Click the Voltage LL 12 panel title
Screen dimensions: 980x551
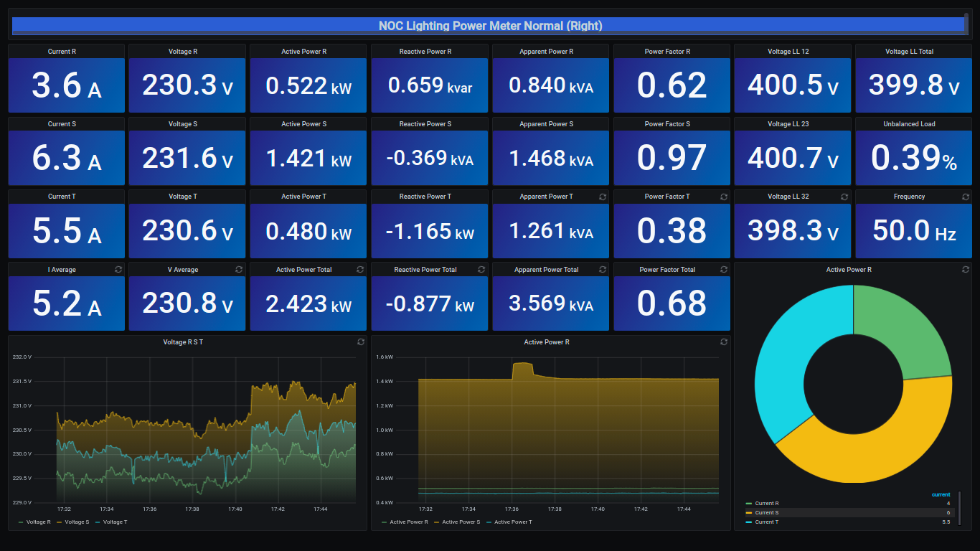pos(788,52)
